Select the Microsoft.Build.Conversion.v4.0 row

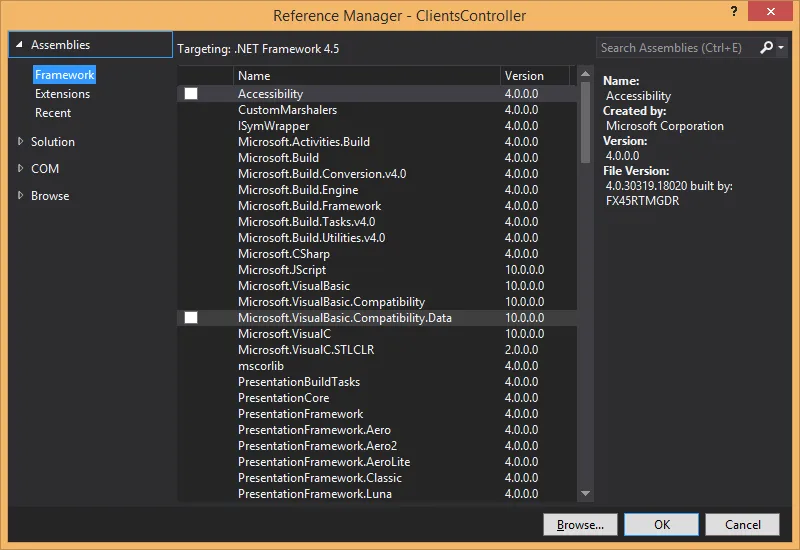click(x=377, y=173)
